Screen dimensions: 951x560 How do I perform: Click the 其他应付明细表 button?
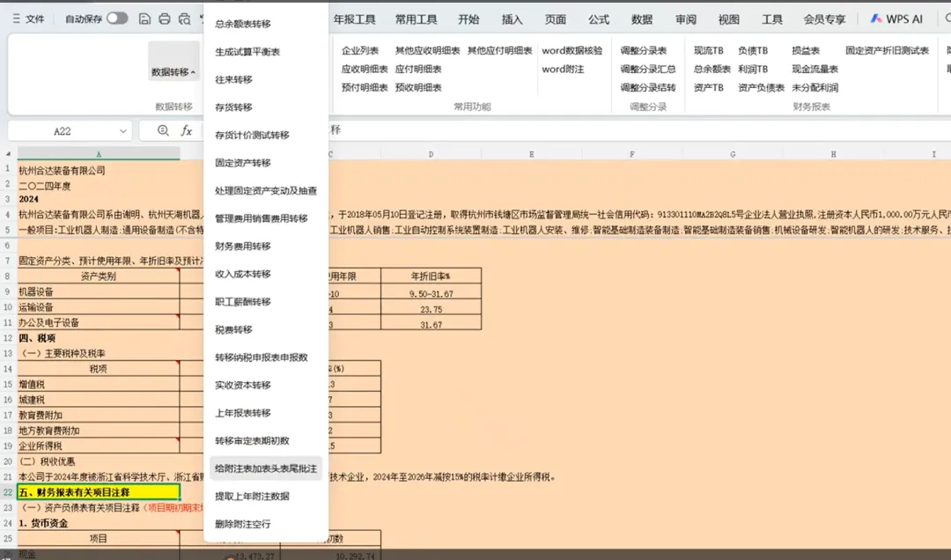[x=500, y=50]
